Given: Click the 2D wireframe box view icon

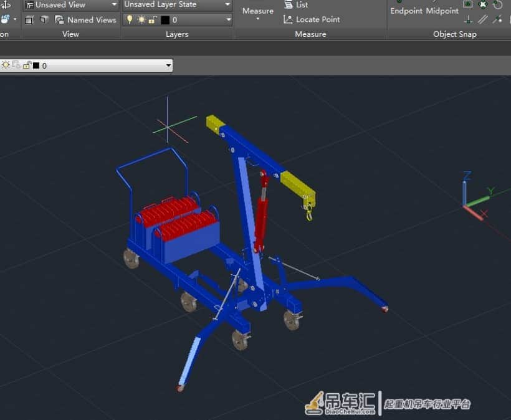Looking at the screenshot, I should [29, 20].
